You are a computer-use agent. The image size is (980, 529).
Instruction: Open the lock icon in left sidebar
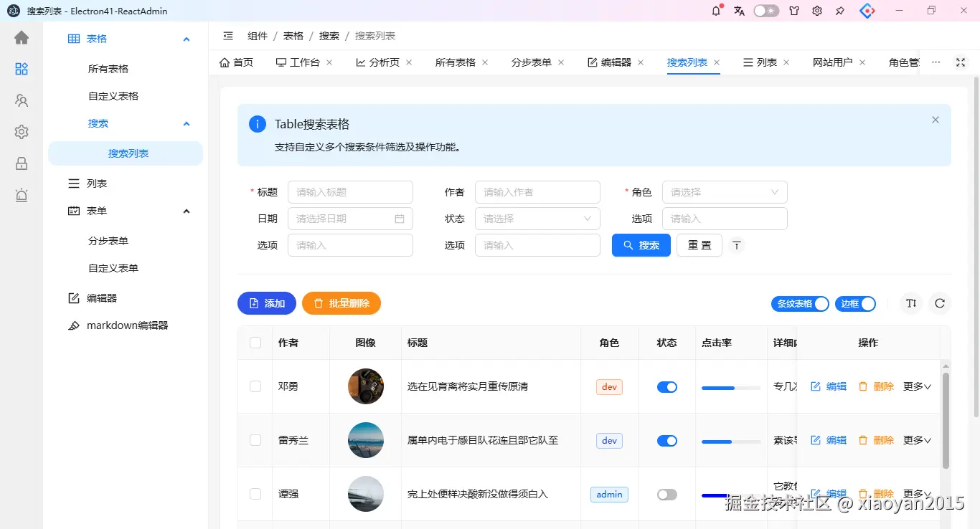pos(22,163)
